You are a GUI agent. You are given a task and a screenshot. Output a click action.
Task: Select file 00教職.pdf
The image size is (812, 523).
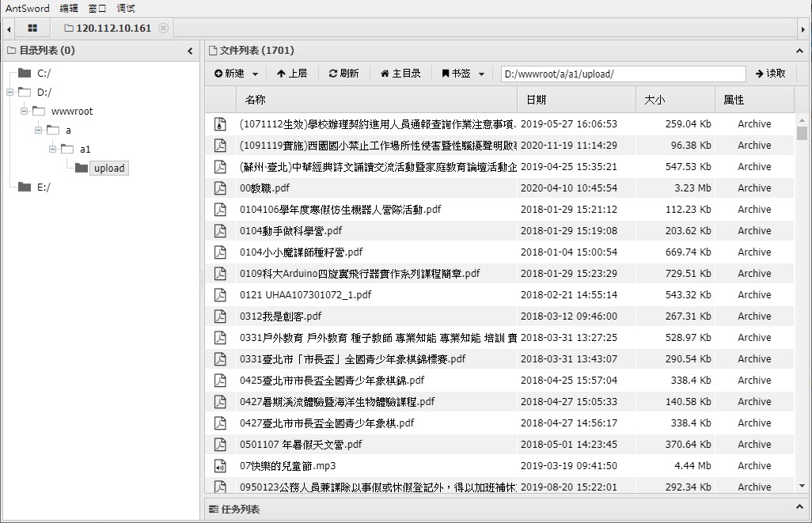[x=264, y=188]
